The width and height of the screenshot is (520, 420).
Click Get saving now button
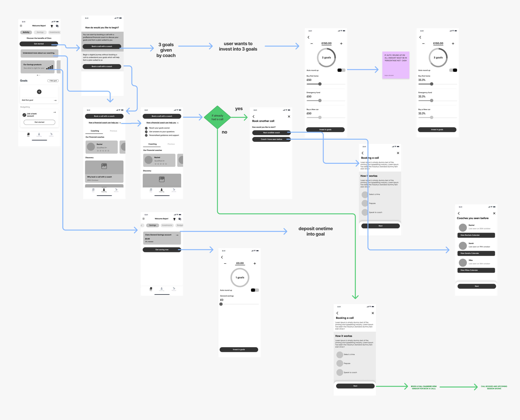click(x=162, y=250)
